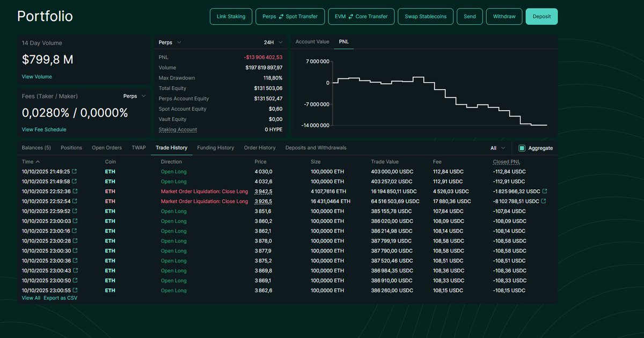Viewport: 644px width, 338px height.
Task: Click Export as CSV link
Action: pyautogui.click(x=60, y=298)
